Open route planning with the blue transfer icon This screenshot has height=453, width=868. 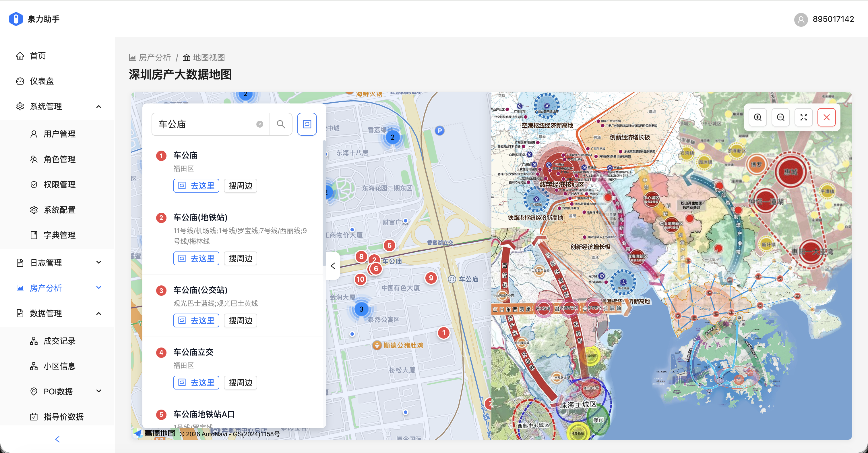pos(307,124)
